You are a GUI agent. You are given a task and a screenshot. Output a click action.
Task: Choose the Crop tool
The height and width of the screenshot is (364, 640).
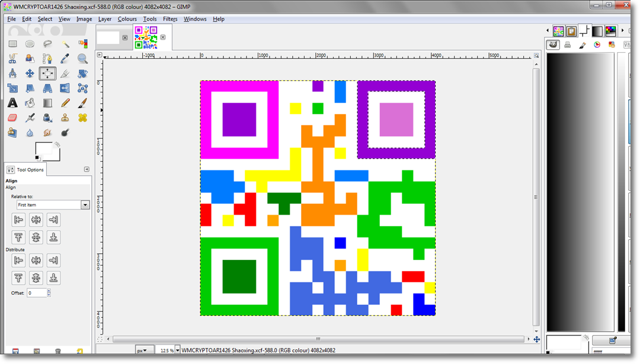65,73
